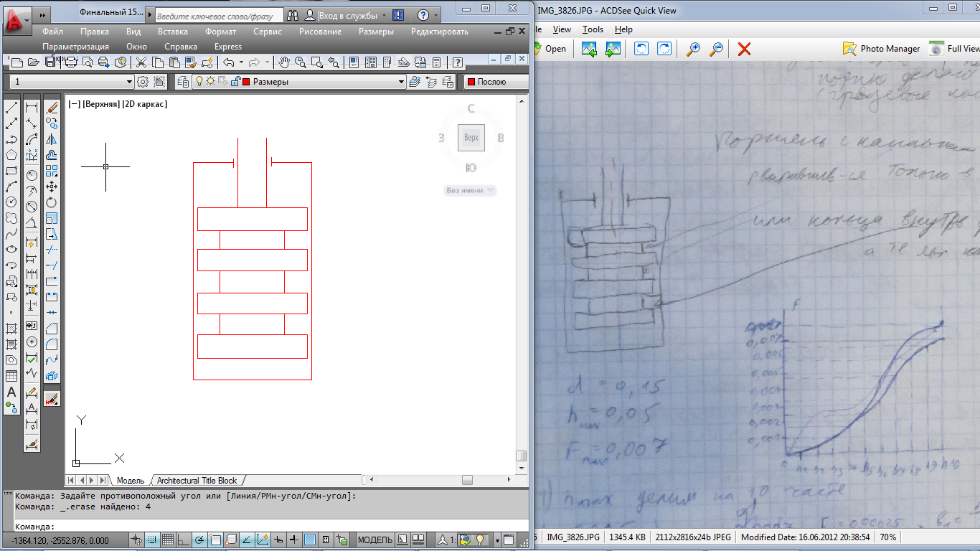The width and height of the screenshot is (980, 551).
Task: Open the dimension style dropdown showing 1
Action: pyautogui.click(x=130, y=82)
